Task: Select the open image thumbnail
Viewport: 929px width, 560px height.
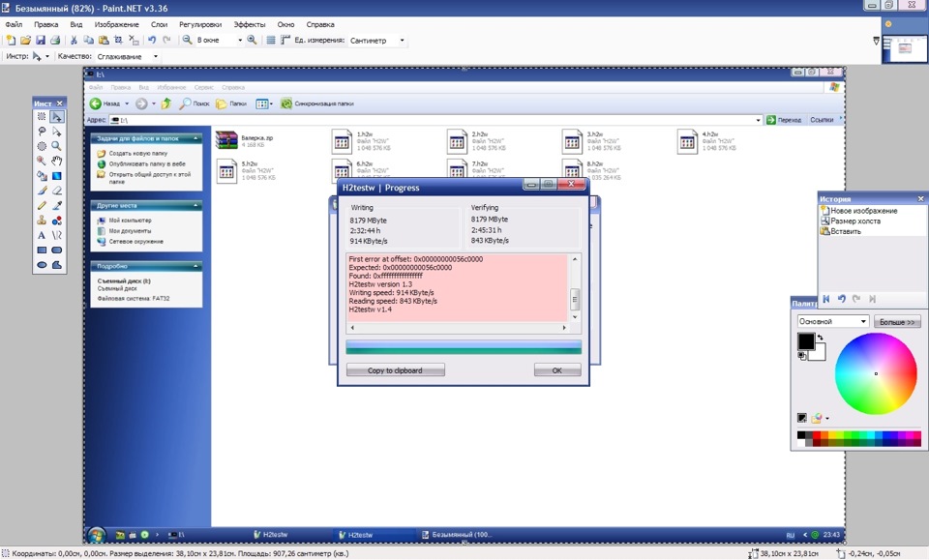Action: 905,49
